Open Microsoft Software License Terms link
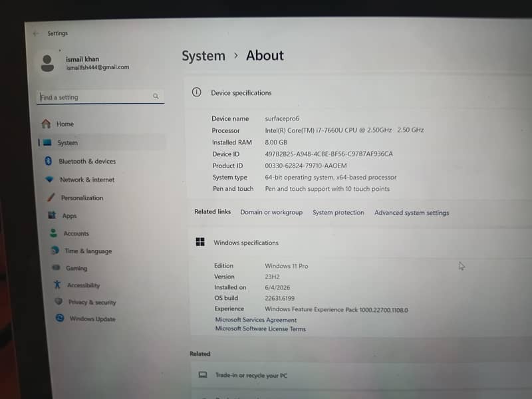This screenshot has width=532, height=399. coord(261,329)
